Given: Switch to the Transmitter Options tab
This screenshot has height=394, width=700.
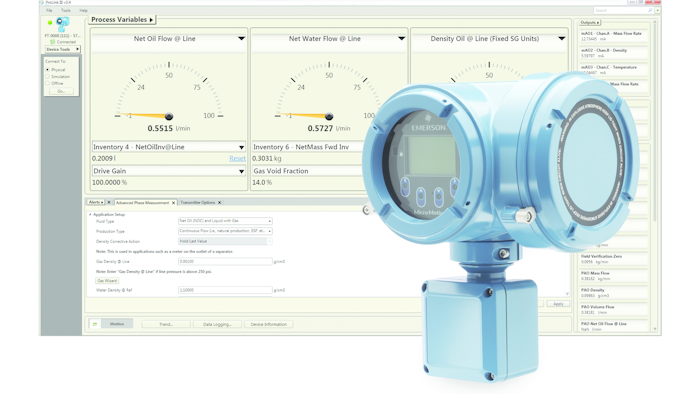Looking at the screenshot, I should (x=198, y=203).
